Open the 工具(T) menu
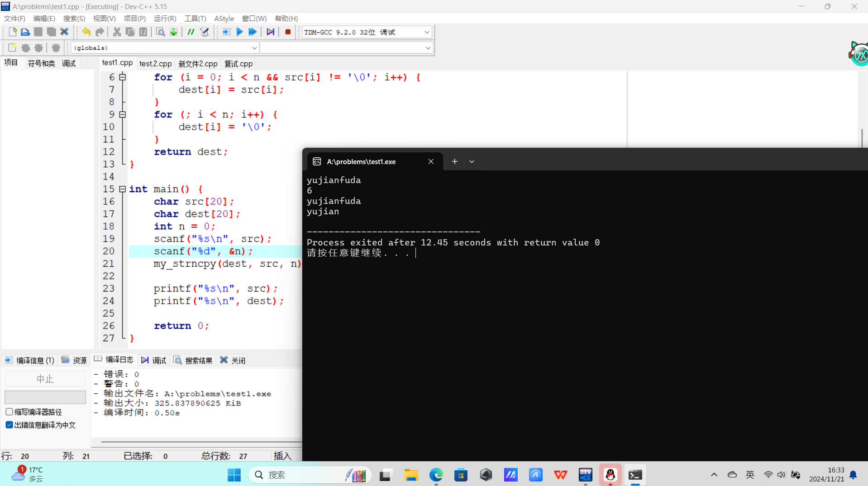This screenshot has height=486, width=868. 195,19
